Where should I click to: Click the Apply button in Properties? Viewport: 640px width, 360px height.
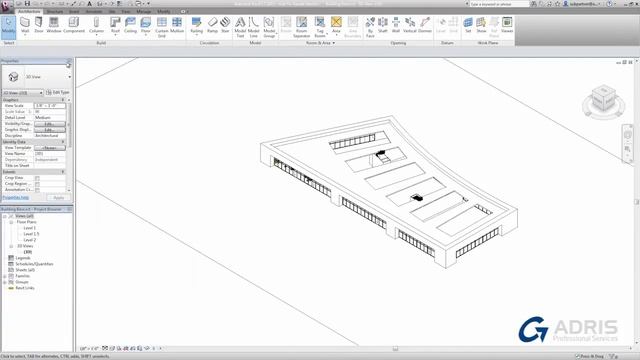(x=59, y=198)
